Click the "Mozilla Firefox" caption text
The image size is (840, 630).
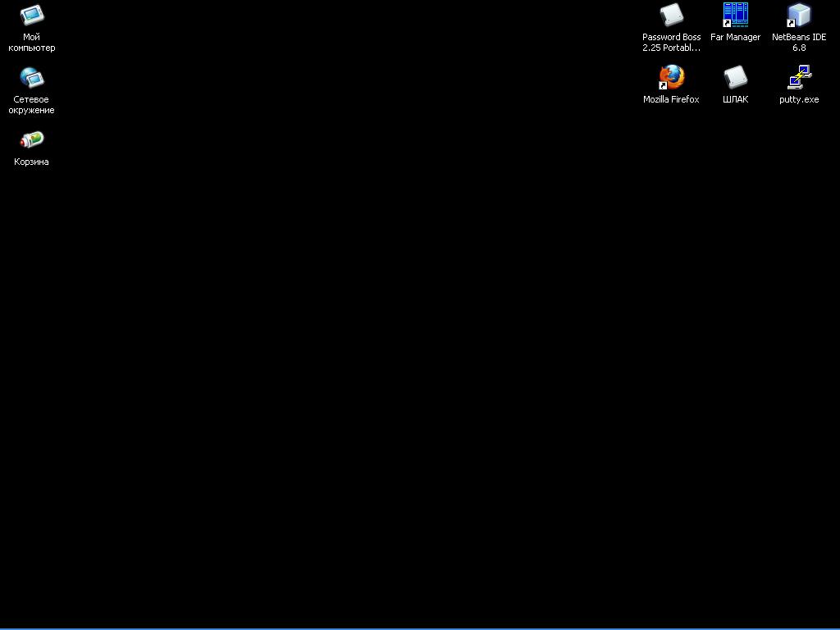(671, 100)
